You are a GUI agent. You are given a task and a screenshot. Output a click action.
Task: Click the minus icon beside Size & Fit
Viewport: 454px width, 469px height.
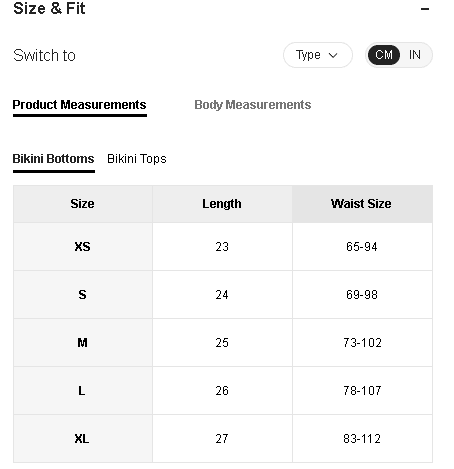(x=425, y=9)
